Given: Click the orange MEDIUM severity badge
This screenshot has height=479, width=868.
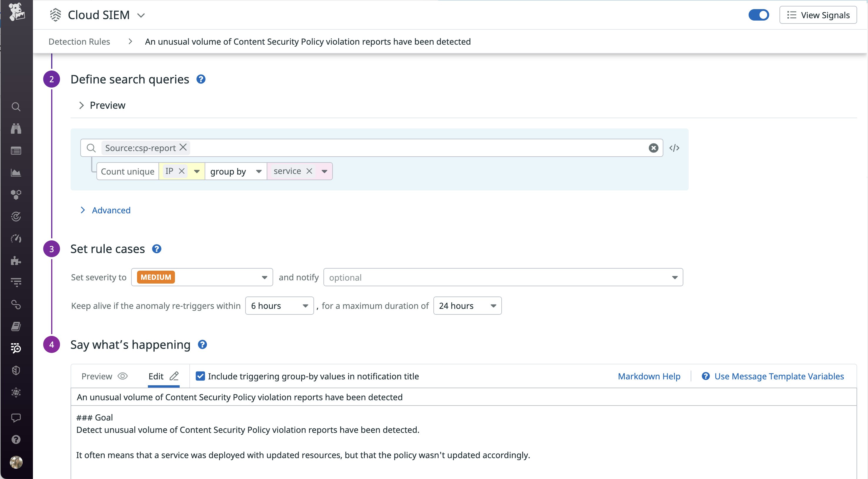Looking at the screenshot, I should (155, 277).
